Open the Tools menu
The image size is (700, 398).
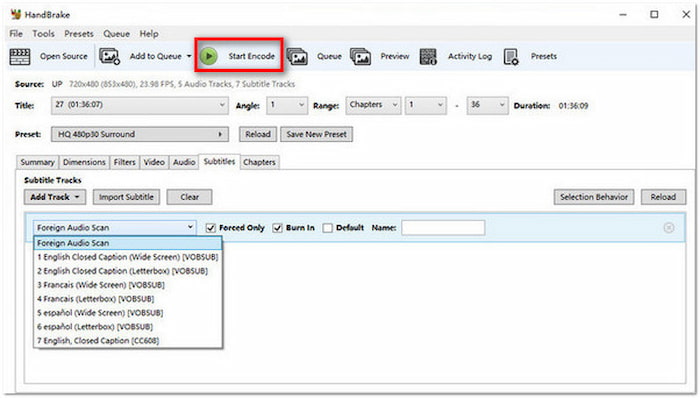(43, 34)
